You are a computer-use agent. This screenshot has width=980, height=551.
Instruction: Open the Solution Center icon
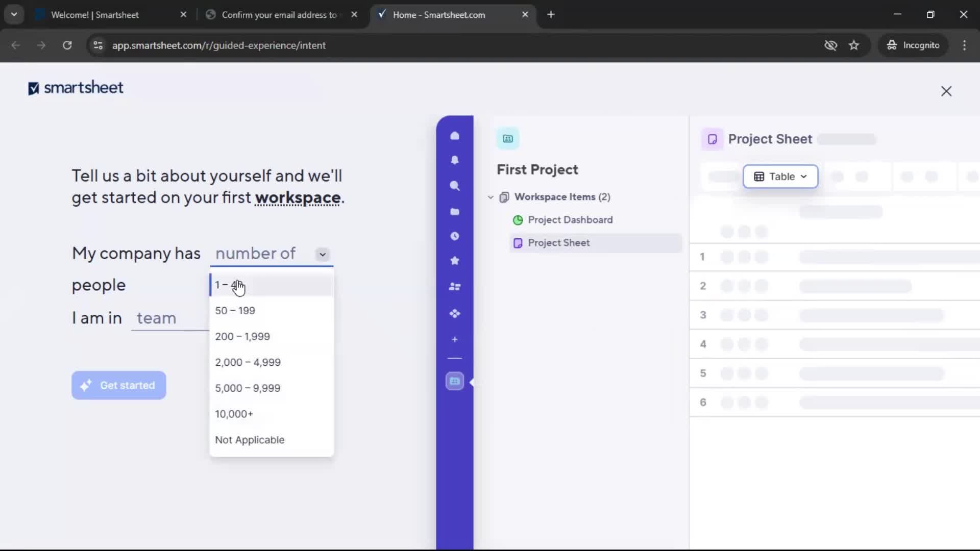click(x=454, y=314)
